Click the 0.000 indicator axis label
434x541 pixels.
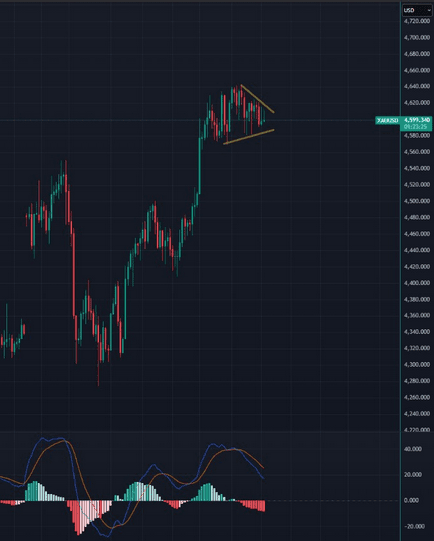[x=412, y=500]
